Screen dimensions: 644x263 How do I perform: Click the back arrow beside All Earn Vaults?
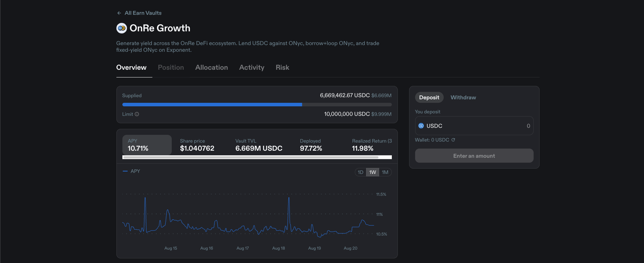click(x=119, y=13)
